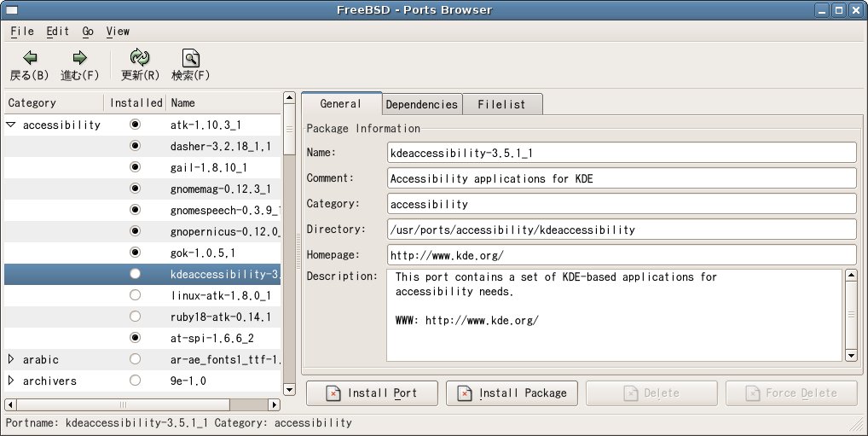Select the linux-atk-1.8.0_1 port
The width and height of the screenshot is (868, 436).
pos(220,296)
